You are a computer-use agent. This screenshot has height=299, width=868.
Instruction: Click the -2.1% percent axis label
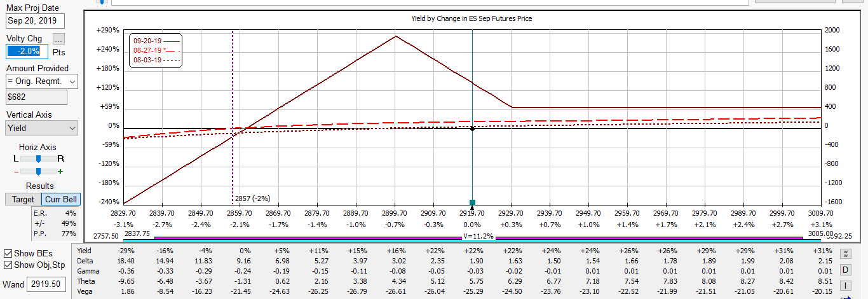point(240,225)
